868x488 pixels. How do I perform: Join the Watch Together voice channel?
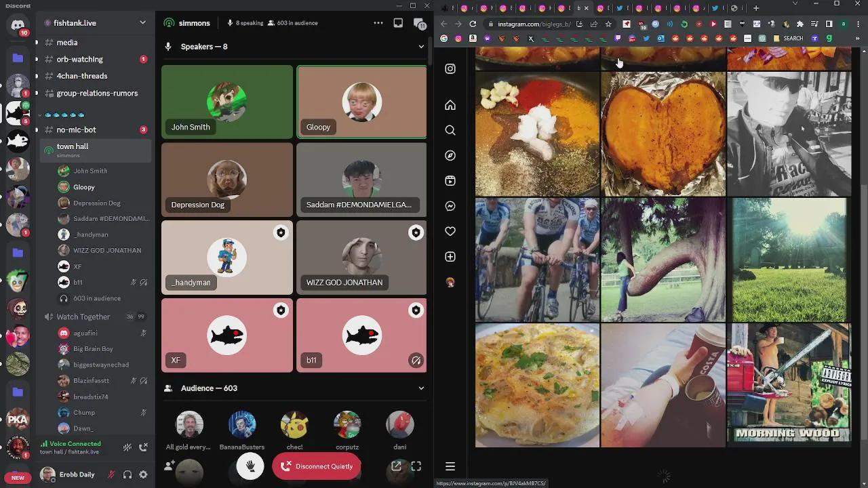pyautogui.click(x=83, y=317)
